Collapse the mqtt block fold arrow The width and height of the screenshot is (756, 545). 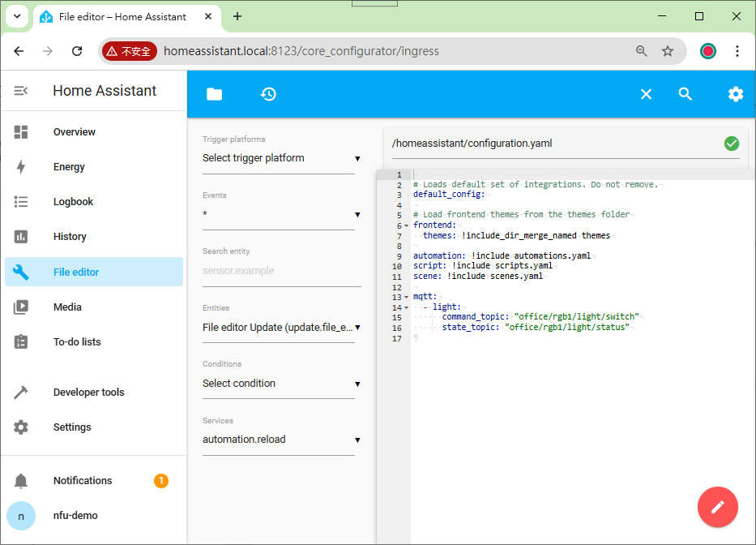[407, 298]
